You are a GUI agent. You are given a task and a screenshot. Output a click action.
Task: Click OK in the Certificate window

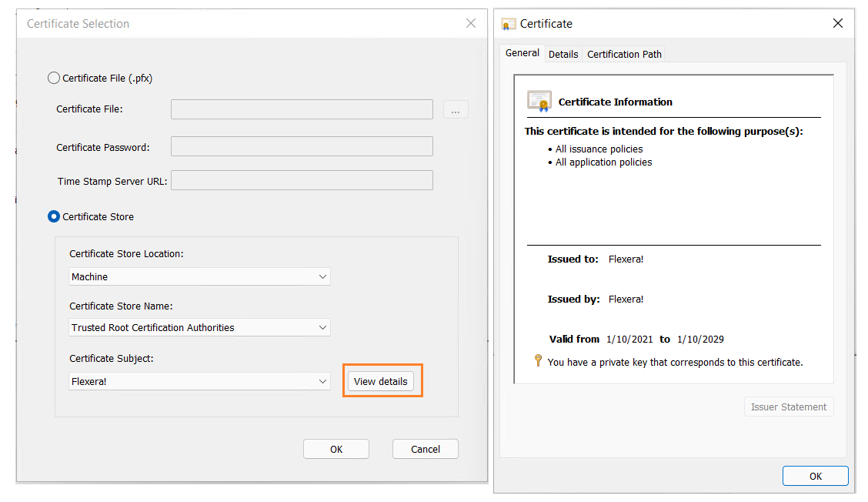point(815,476)
